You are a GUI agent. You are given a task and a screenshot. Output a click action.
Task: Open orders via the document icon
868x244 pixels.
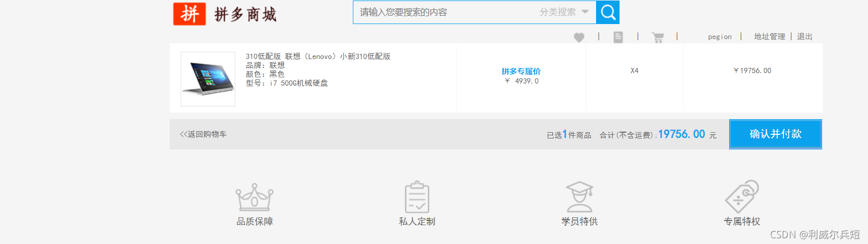618,37
